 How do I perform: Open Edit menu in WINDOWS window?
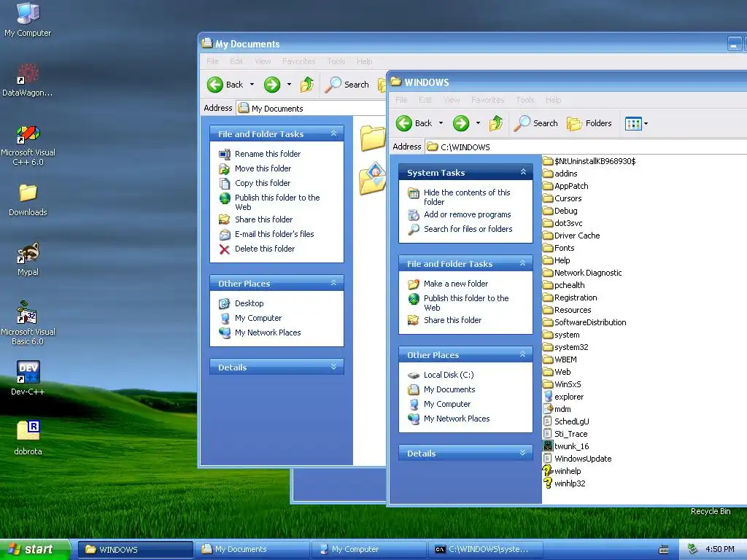(425, 100)
